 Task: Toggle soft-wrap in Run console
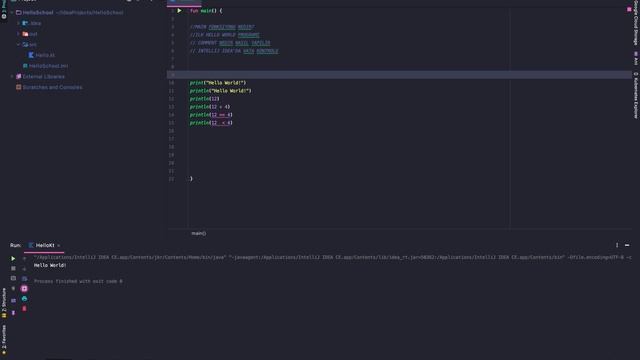tap(24, 278)
